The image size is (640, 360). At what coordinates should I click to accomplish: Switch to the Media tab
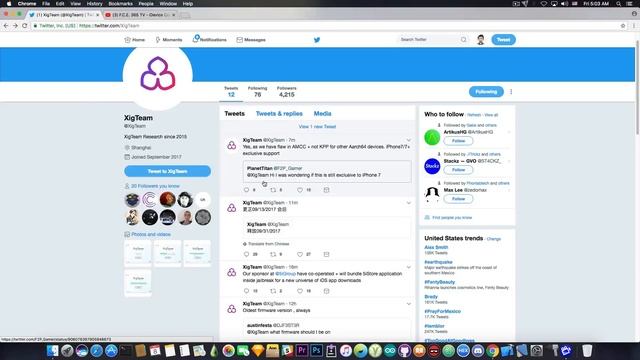(x=322, y=113)
